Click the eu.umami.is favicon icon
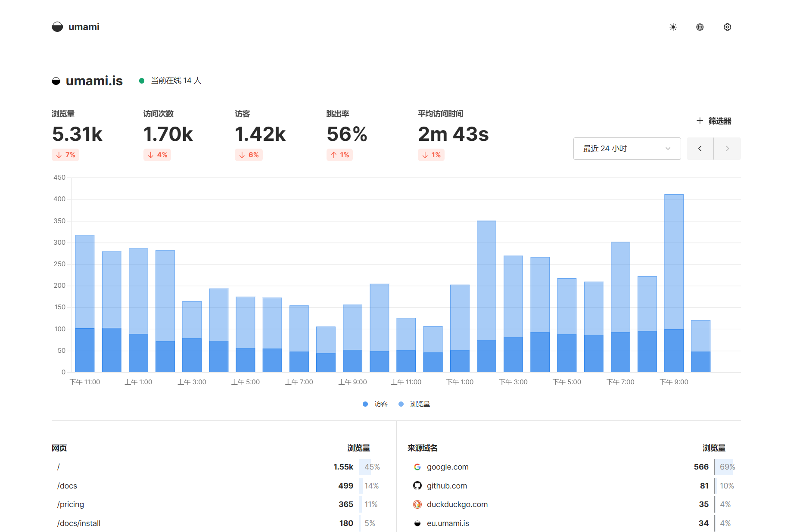803x532 pixels. (x=417, y=523)
